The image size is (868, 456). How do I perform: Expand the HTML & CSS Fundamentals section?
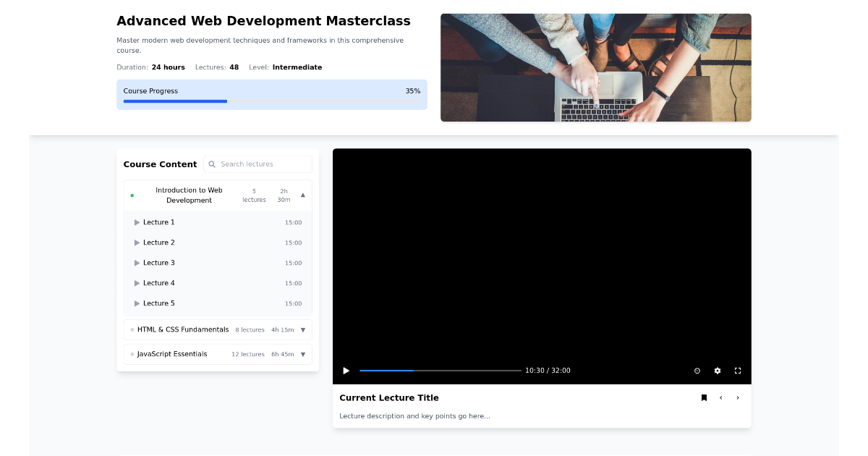(305, 329)
